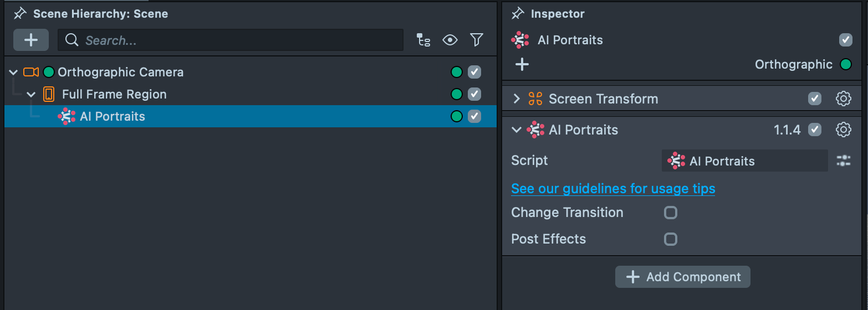Toggle the hierarchy tree view icon
The width and height of the screenshot is (868, 310).
423,40
